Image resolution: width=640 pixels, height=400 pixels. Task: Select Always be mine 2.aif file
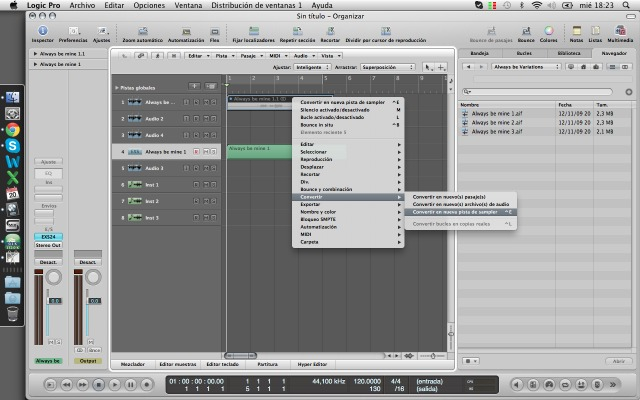[497, 122]
